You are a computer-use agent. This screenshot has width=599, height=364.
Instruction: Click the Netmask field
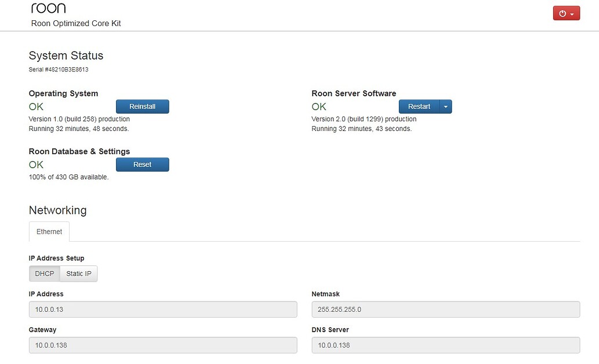coord(445,309)
